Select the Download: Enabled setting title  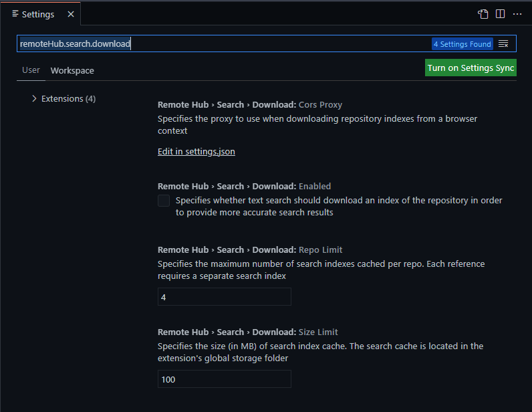click(244, 186)
